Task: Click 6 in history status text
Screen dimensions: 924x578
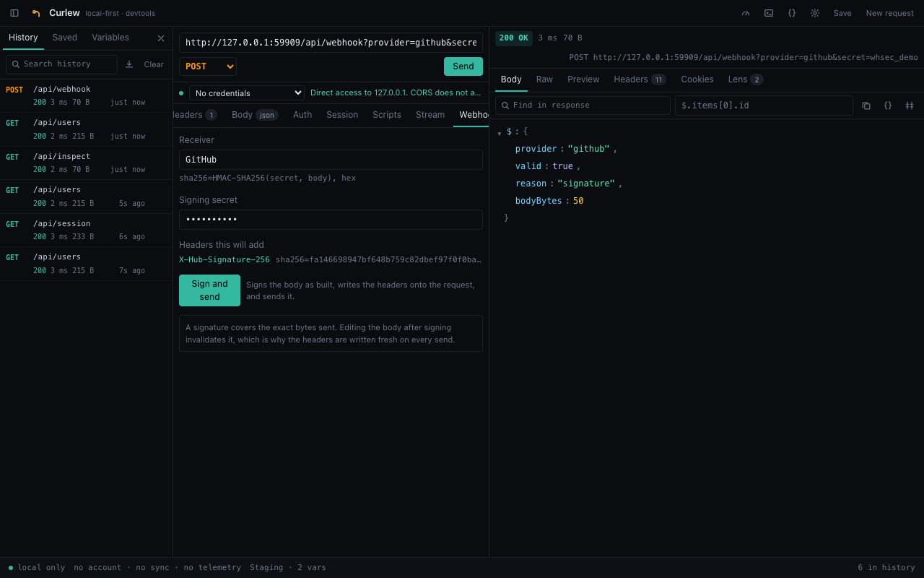Action: click(x=886, y=568)
